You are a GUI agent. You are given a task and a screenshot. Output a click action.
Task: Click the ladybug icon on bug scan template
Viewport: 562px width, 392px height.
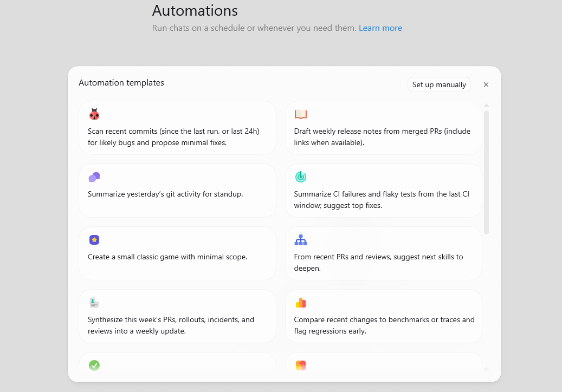tap(94, 114)
